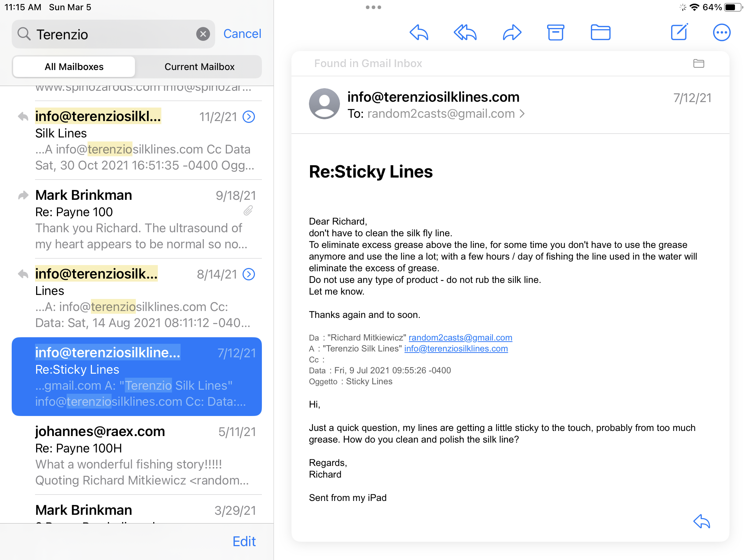Expand the thread arrow on the 11/2/21 Silk Lines email
Screen dimensions: 747x560
pyautogui.click(x=249, y=117)
